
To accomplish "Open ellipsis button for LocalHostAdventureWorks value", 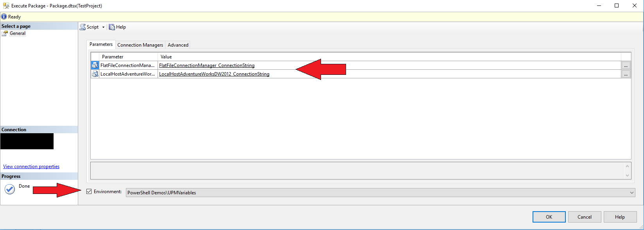I will 626,74.
